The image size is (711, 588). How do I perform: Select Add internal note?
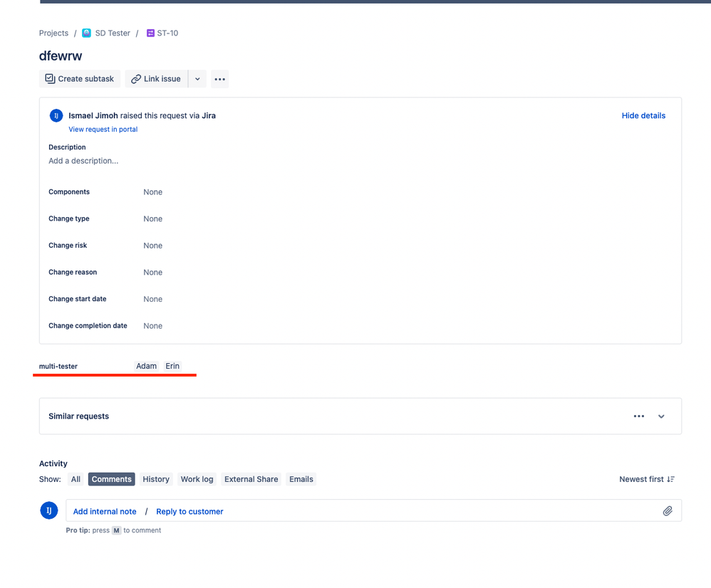(104, 511)
